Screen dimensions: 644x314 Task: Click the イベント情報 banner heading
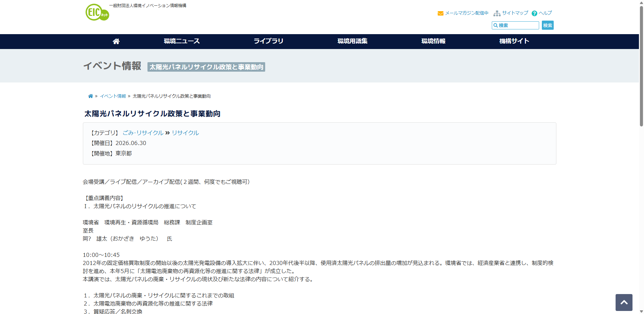(112, 66)
